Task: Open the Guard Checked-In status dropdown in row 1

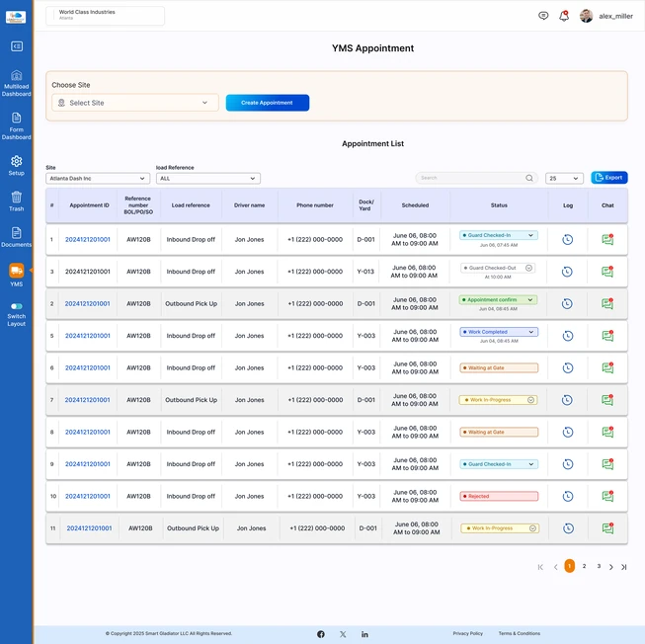Action: 499,235
